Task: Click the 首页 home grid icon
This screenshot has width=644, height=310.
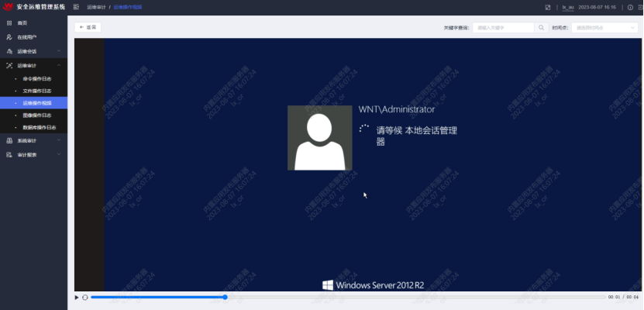Action: tap(9, 23)
